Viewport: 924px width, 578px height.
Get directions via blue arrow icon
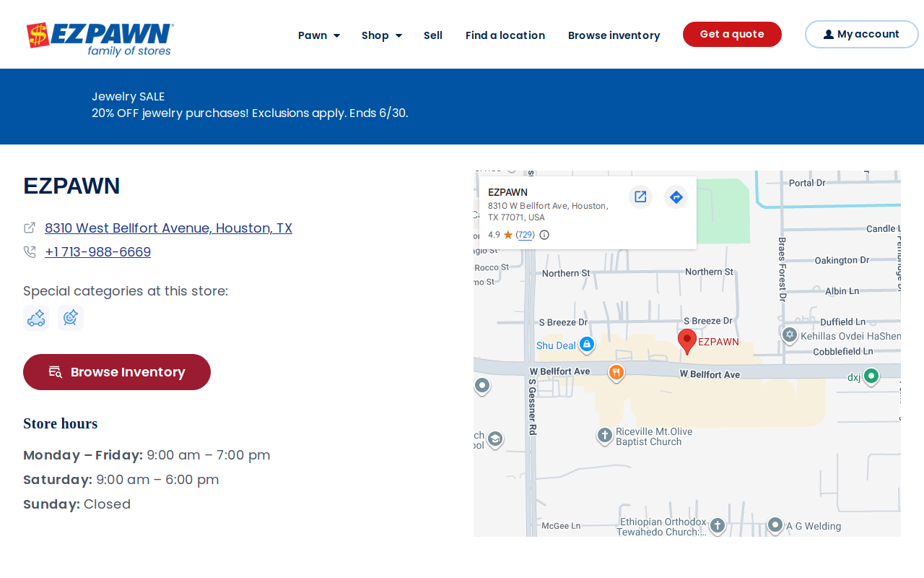pyautogui.click(x=676, y=197)
